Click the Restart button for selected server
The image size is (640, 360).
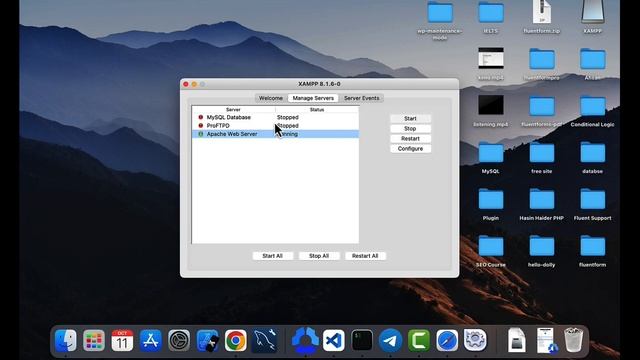pos(410,139)
